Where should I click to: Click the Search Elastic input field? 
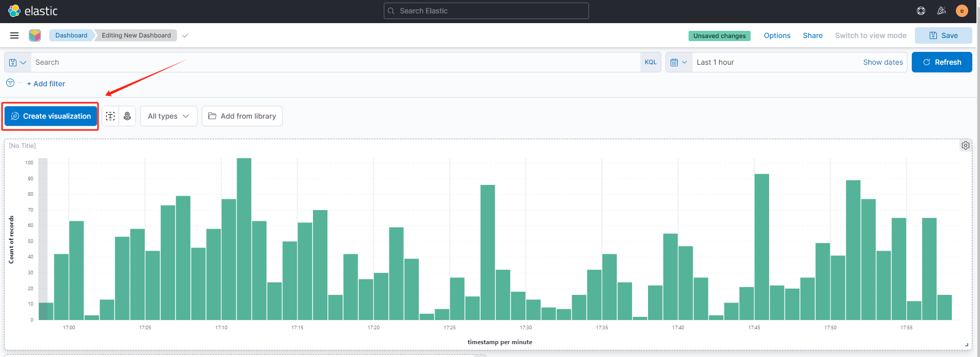[486, 11]
